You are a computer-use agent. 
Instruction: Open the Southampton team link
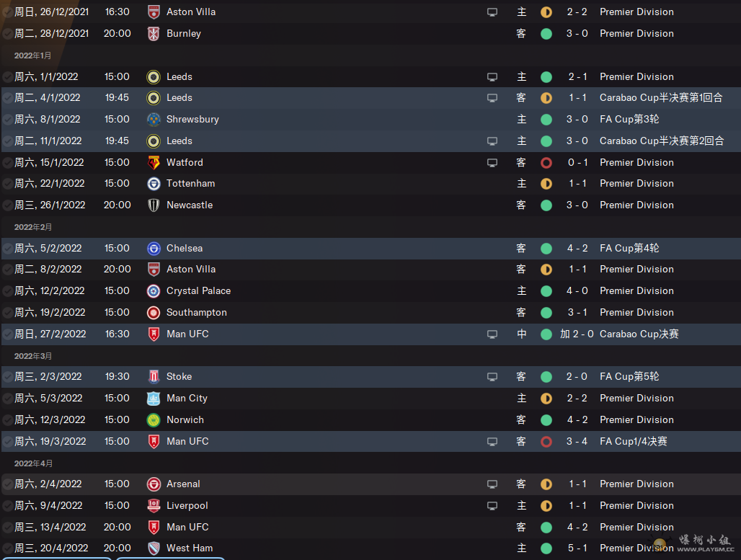pyautogui.click(x=197, y=312)
